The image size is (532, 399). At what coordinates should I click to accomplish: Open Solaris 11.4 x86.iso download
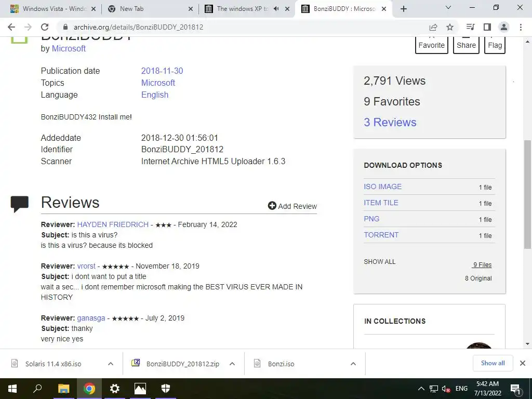tap(54, 364)
